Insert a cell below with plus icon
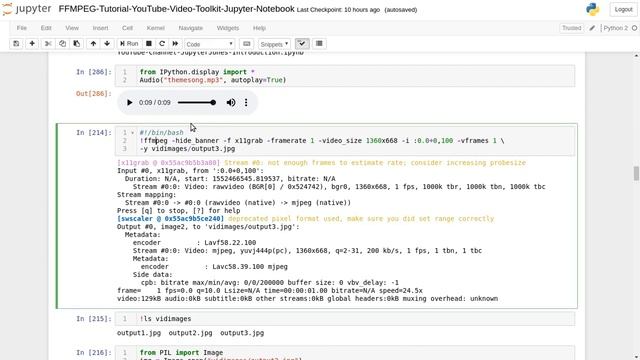The width and height of the screenshot is (640, 360). tap(32, 44)
